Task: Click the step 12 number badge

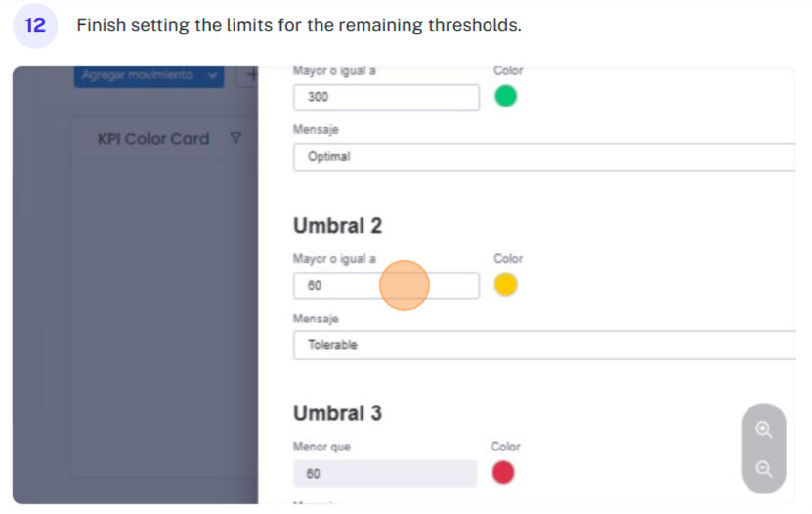Action: point(35,25)
